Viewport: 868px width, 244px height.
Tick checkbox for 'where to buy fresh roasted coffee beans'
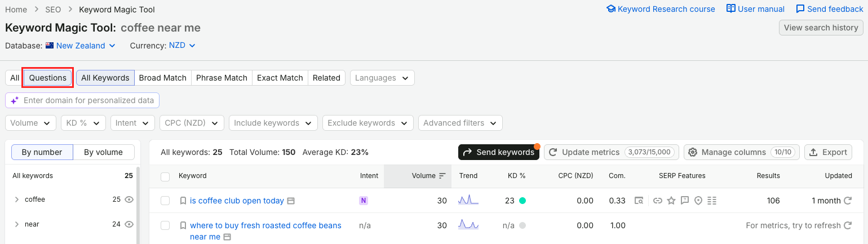click(165, 225)
